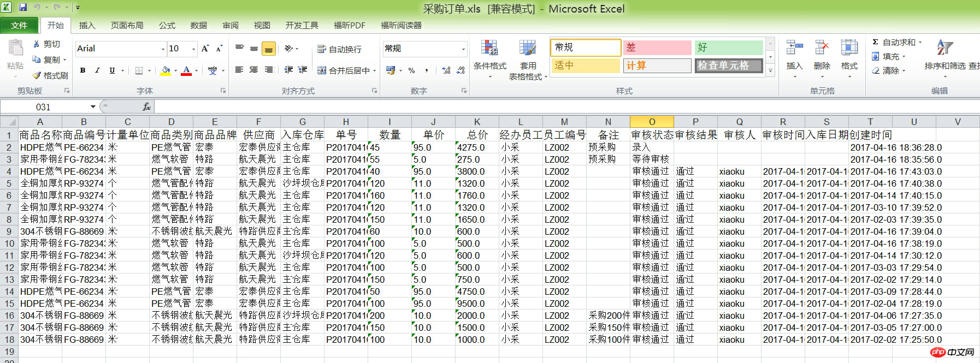Open Format as Table (套用表格格式)
The height and width of the screenshot is (363, 980).
pyautogui.click(x=528, y=60)
